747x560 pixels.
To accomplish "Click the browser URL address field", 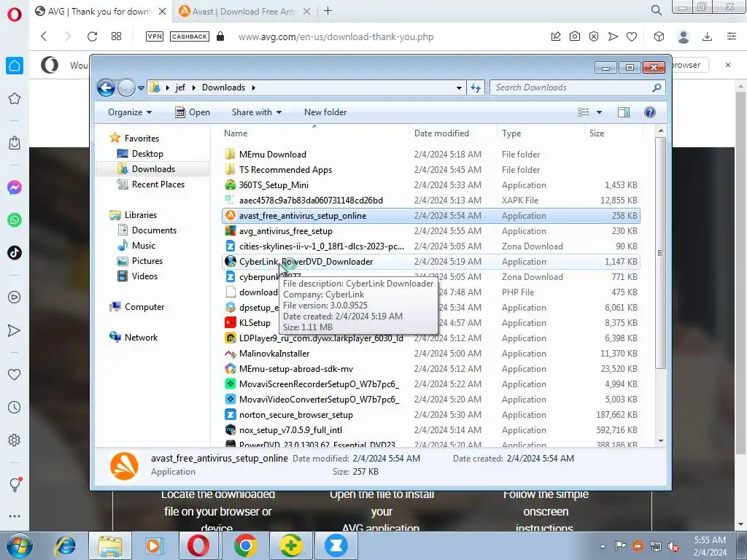I will (336, 36).
